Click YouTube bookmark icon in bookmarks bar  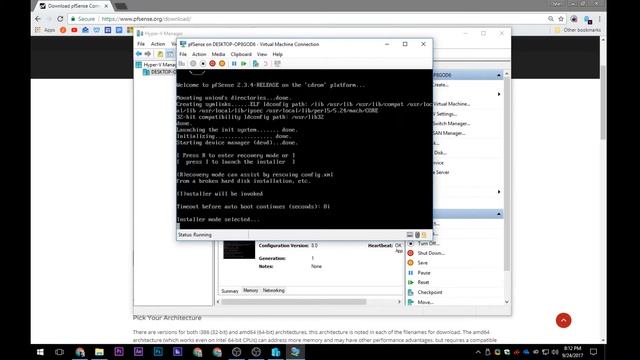tap(74, 30)
